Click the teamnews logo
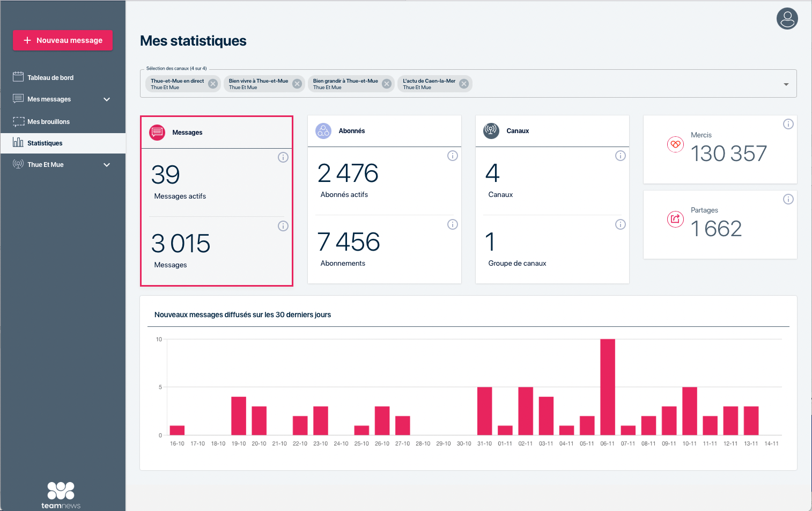Screen dimensions: 812x511 pyautogui.click(x=61, y=495)
